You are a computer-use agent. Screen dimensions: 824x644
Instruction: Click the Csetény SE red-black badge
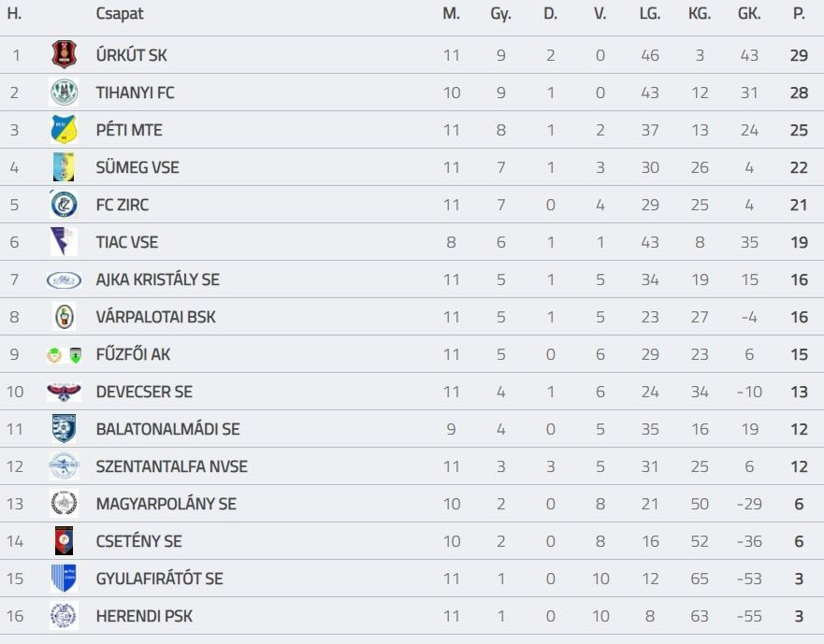64,541
